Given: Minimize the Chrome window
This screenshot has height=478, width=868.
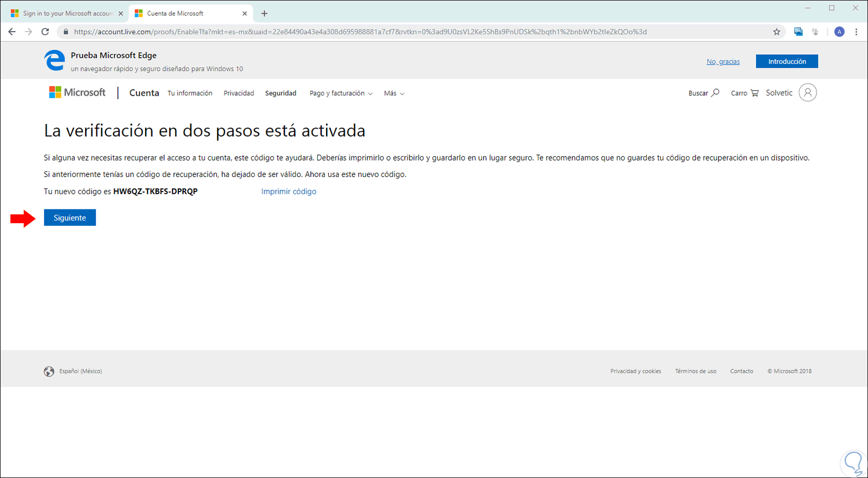Looking at the screenshot, I should (808, 8).
